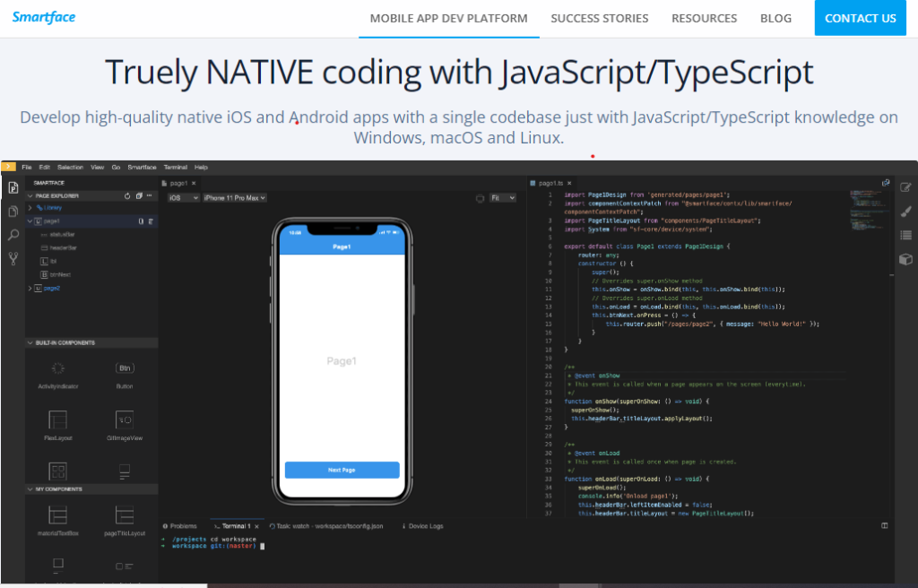This screenshot has height=588, width=918.
Task: Open the File menu in the IDE
Action: point(27,168)
